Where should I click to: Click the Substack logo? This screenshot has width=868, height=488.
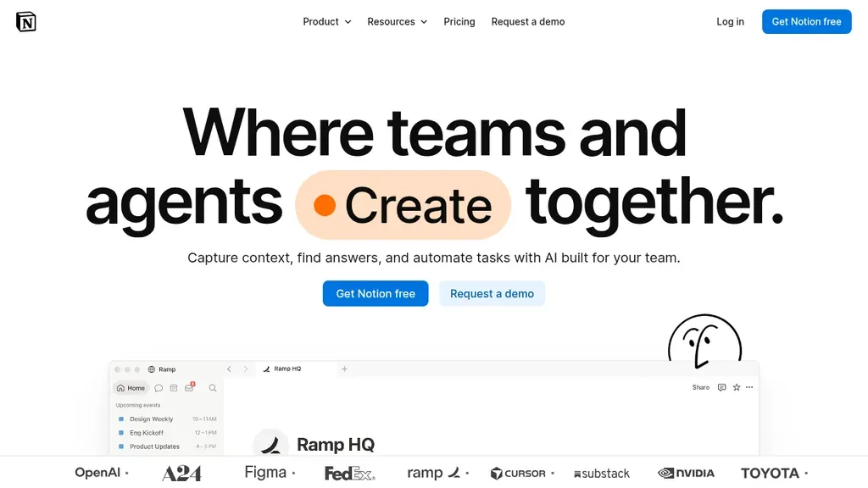(602, 474)
